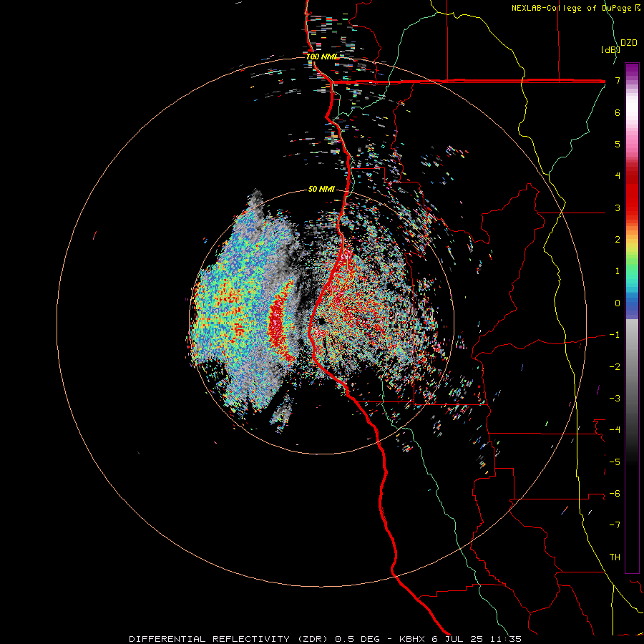
Task: Click the -6 dB value on color scale
Action: [615, 493]
